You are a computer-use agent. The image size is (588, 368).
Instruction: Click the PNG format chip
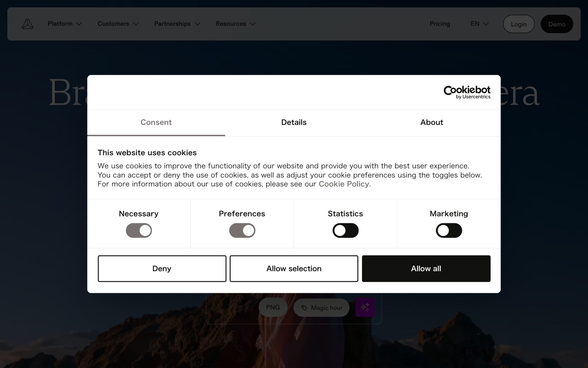273,307
